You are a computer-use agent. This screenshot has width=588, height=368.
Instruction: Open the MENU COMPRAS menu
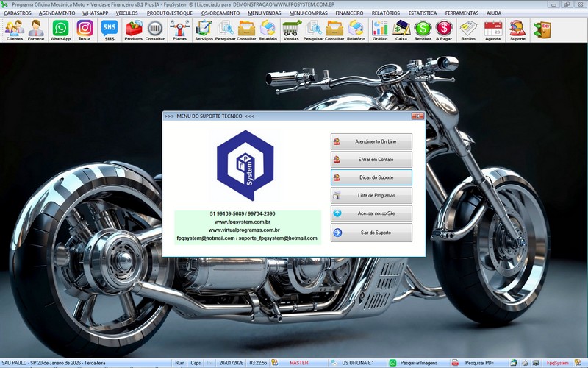308,13
